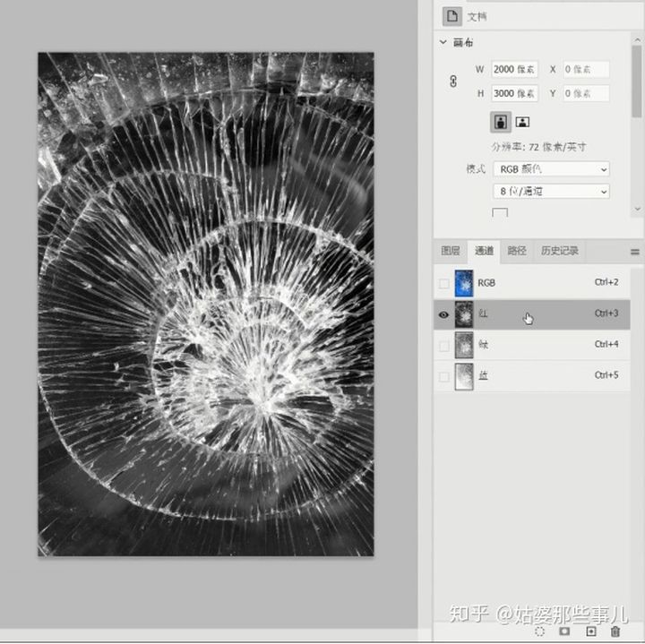Open the channels panel options menu
The image size is (645, 644).
(x=635, y=252)
